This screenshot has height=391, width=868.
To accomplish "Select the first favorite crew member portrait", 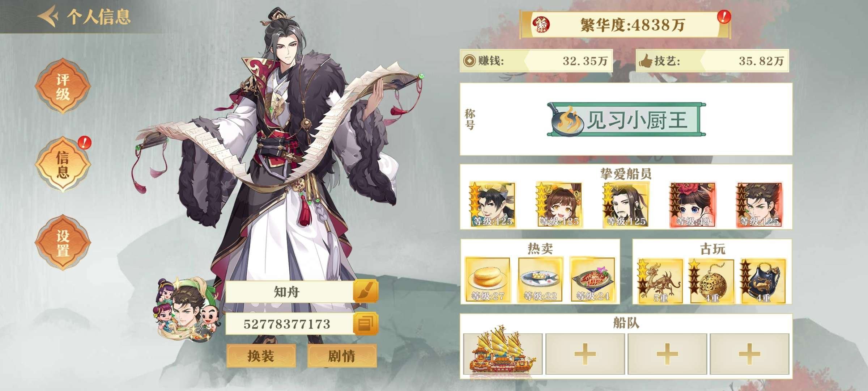I will pos(492,205).
